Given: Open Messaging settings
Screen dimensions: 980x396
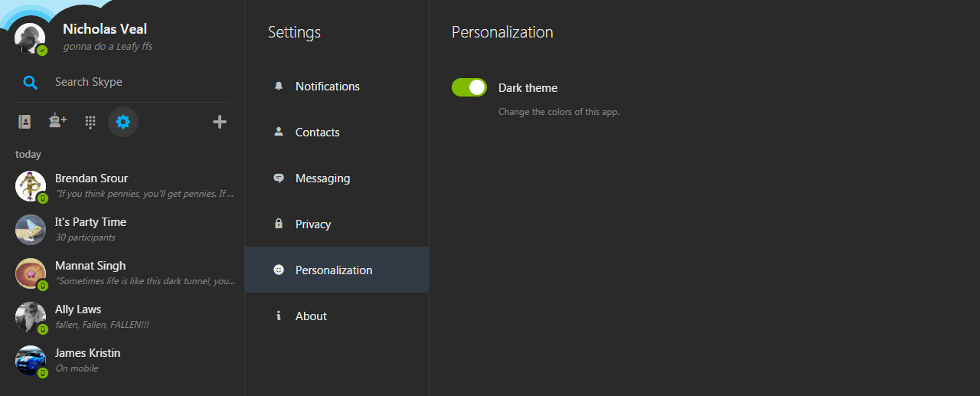Looking at the screenshot, I should [x=337, y=178].
